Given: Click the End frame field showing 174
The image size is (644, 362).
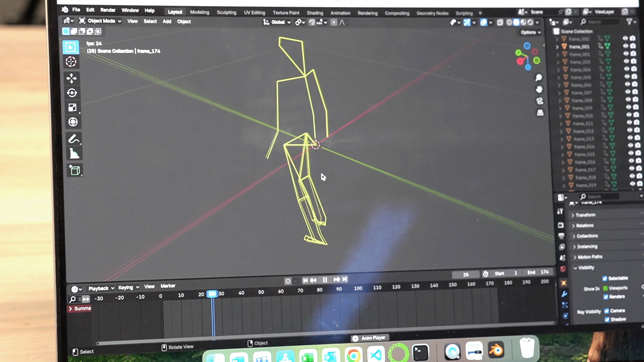Looking at the screenshot, I should pos(538,272).
